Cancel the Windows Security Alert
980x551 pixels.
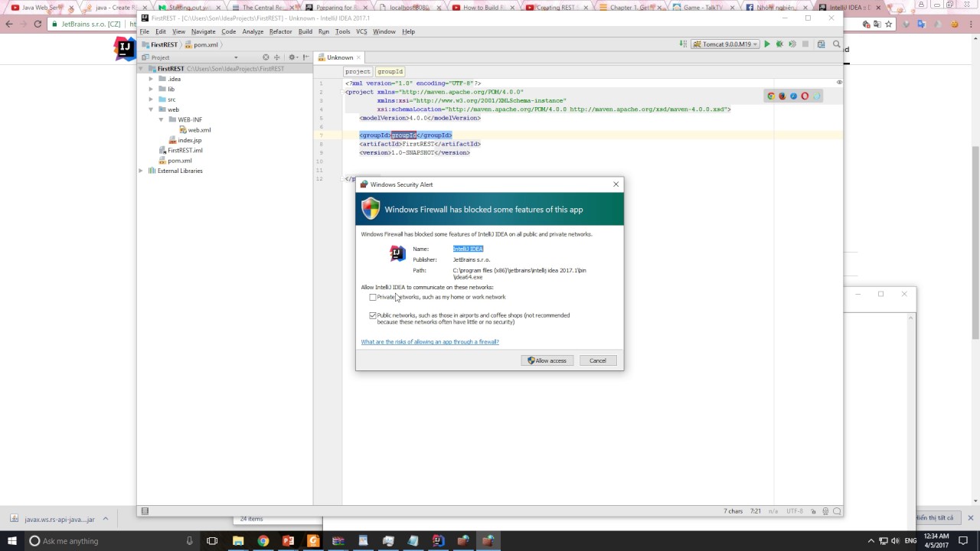click(x=598, y=360)
